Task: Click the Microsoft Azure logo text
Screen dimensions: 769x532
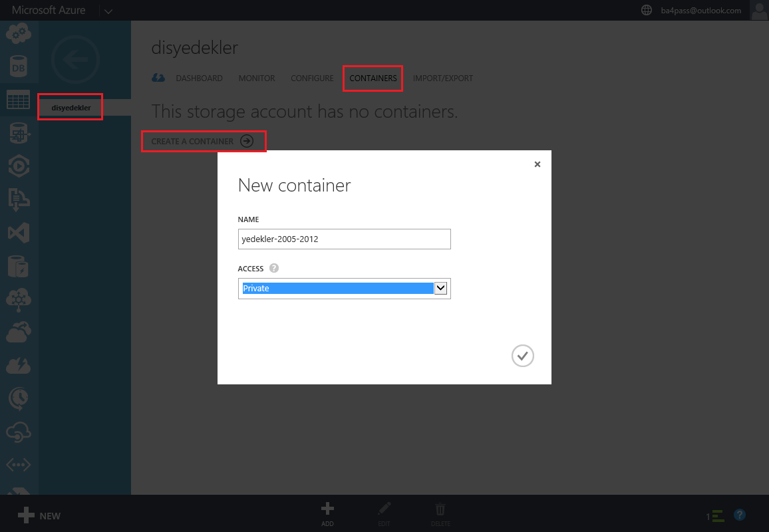Action: click(49, 10)
